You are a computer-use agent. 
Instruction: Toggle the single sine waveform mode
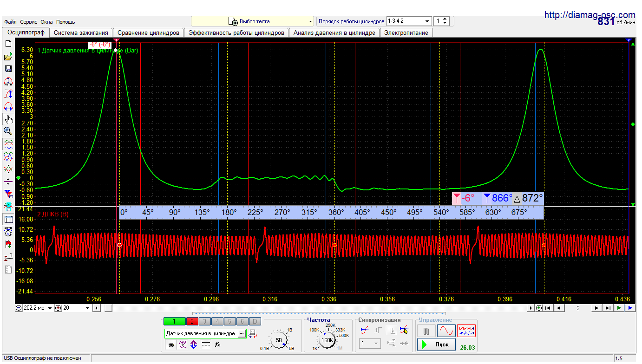point(446,331)
